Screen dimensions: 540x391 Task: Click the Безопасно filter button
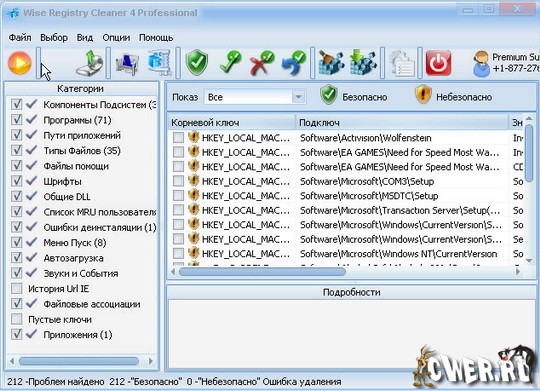pyautogui.click(x=354, y=96)
